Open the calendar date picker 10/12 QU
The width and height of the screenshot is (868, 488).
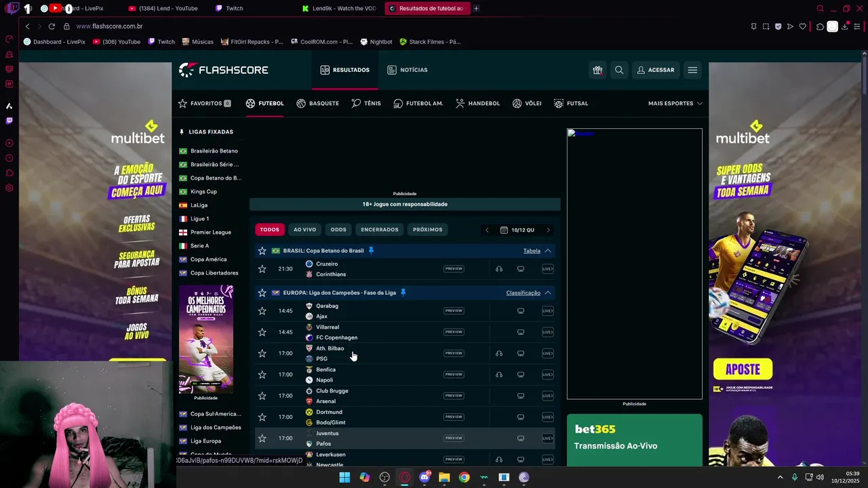(517, 230)
